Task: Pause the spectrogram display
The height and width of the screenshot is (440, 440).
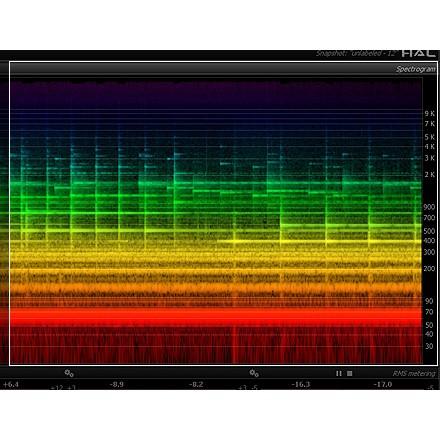Action: click(339, 373)
